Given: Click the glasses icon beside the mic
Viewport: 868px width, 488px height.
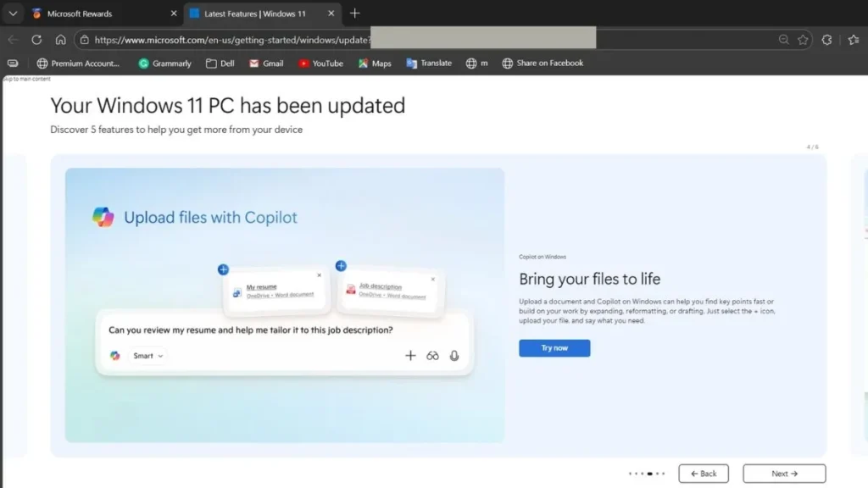Looking at the screenshot, I should (x=432, y=356).
